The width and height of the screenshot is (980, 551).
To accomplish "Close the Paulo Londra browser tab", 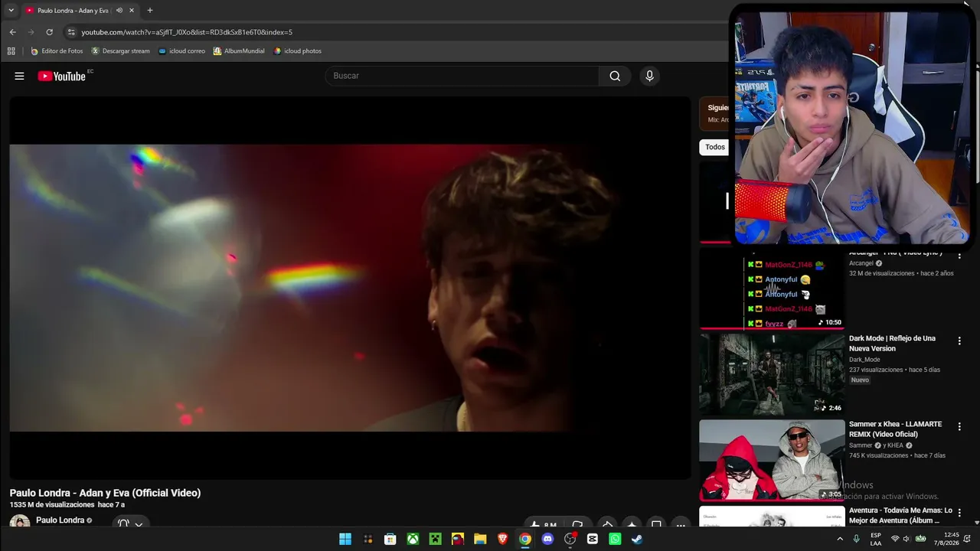I will coord(132,11).
